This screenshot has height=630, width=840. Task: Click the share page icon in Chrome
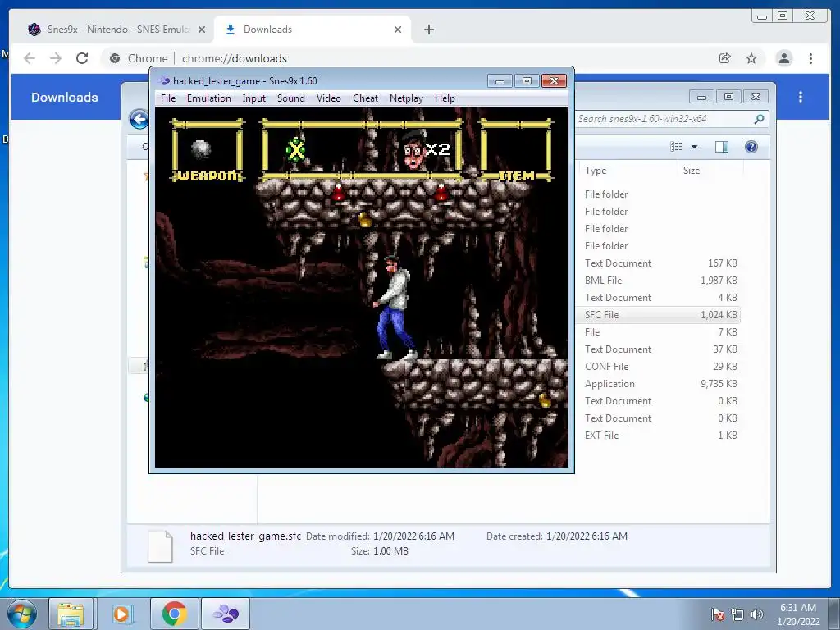coord(725,58)
